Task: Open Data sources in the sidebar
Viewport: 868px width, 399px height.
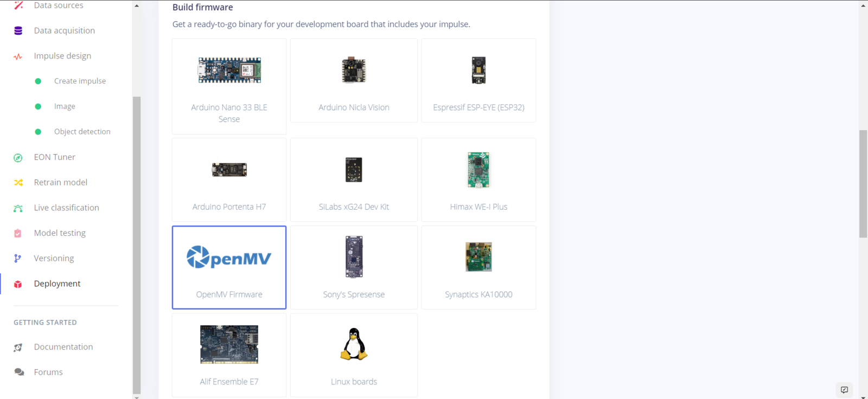Action: pyautogui.click(x=59, y=5)
